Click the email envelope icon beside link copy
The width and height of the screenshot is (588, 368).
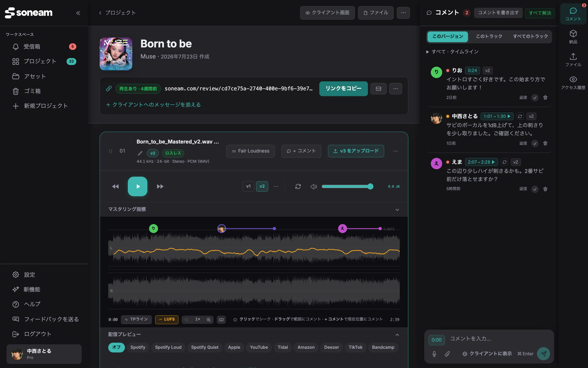pyautogui.click(x=378, y=89)
